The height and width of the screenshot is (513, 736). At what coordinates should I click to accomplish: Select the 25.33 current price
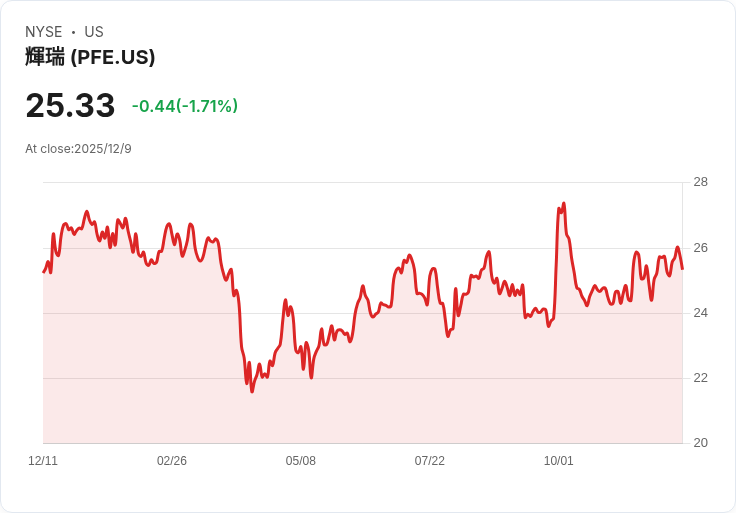point(70,105)
